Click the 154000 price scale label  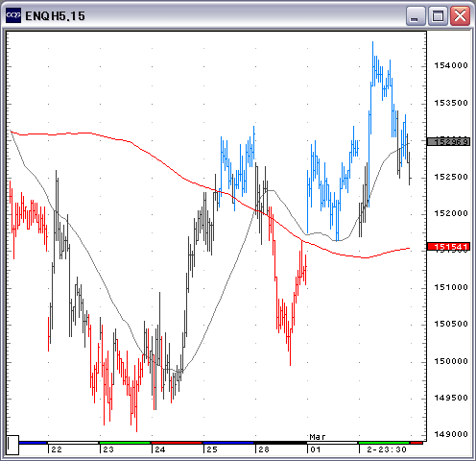point(451,65)
